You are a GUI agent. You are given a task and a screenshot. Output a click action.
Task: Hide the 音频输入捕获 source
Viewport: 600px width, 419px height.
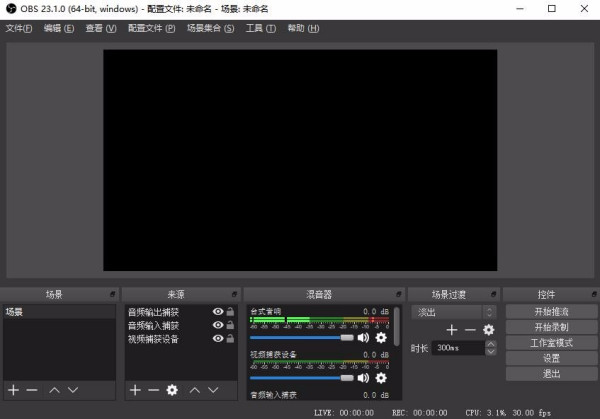[x=218, y=325]
